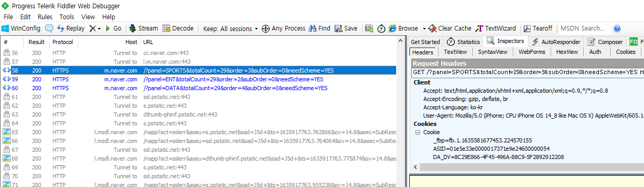Select the WebForms inspector tab
Image resolution: width=644 pixels, height=187 pixels.
point(531,52)
